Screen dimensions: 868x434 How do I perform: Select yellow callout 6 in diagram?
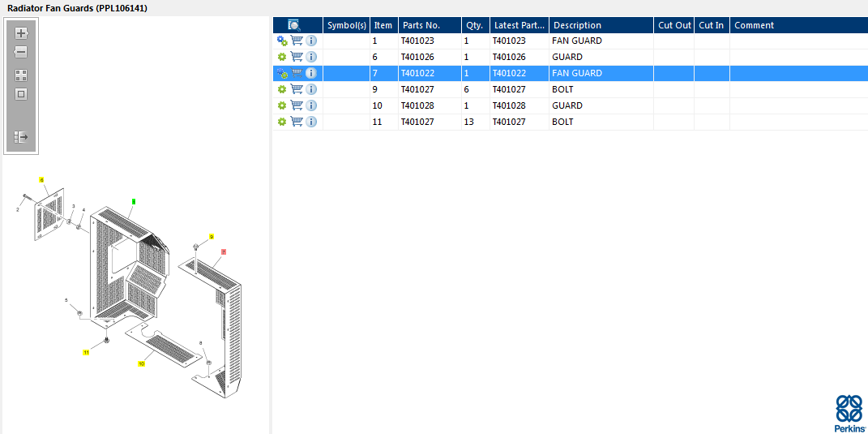tap(41, 180)
